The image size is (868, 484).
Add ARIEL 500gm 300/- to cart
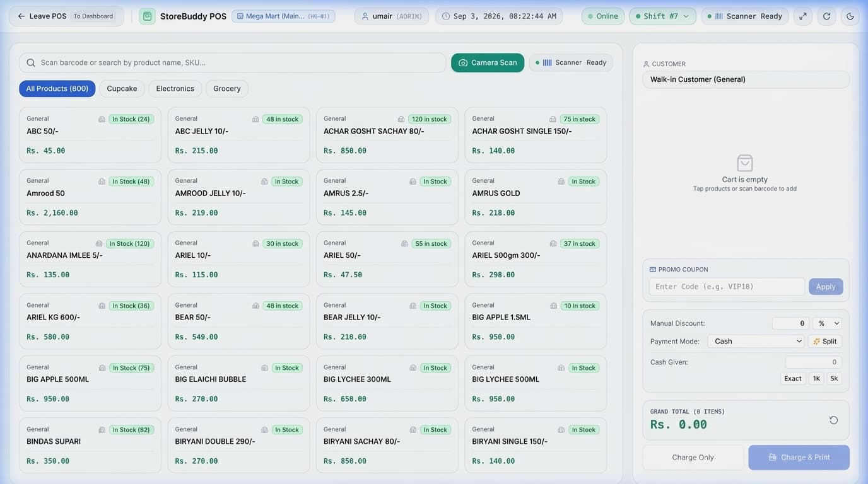point(536,259)
